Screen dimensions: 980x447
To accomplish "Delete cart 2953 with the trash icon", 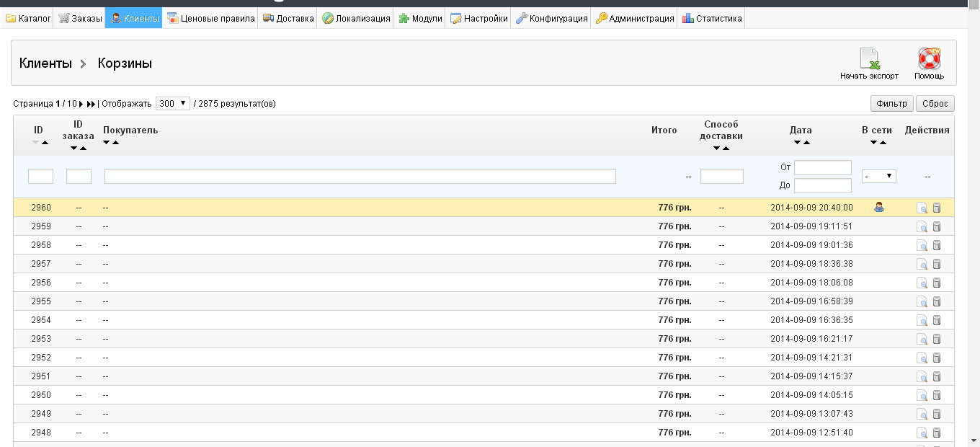I will point(937,339).
